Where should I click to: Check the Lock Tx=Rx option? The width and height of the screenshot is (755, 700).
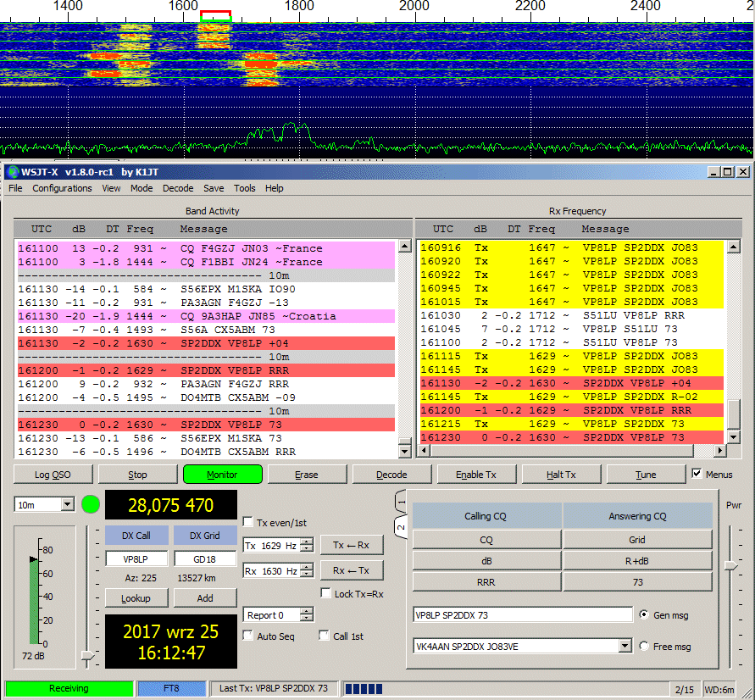pyautogui.click(x=326, y=593)
